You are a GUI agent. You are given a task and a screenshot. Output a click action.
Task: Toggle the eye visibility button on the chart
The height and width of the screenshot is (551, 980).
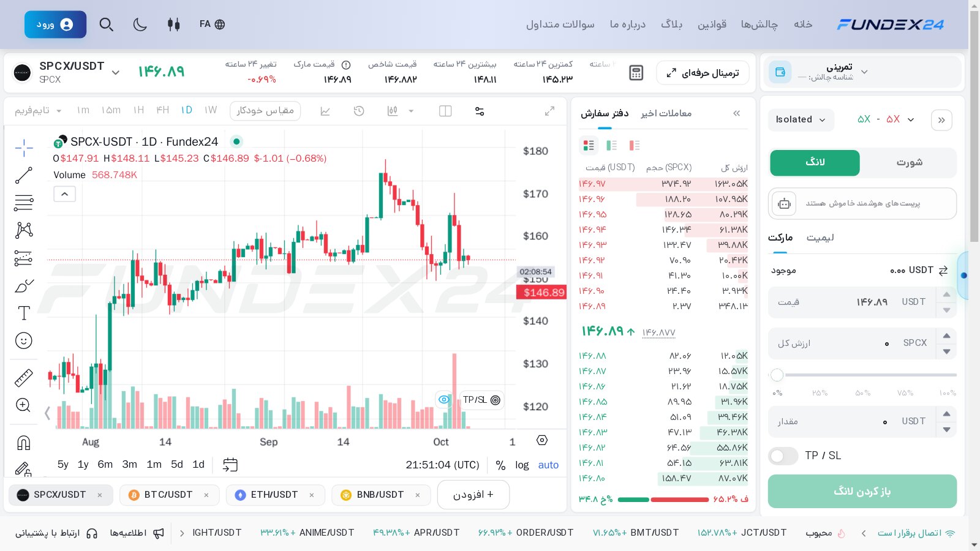pos(444,400)
